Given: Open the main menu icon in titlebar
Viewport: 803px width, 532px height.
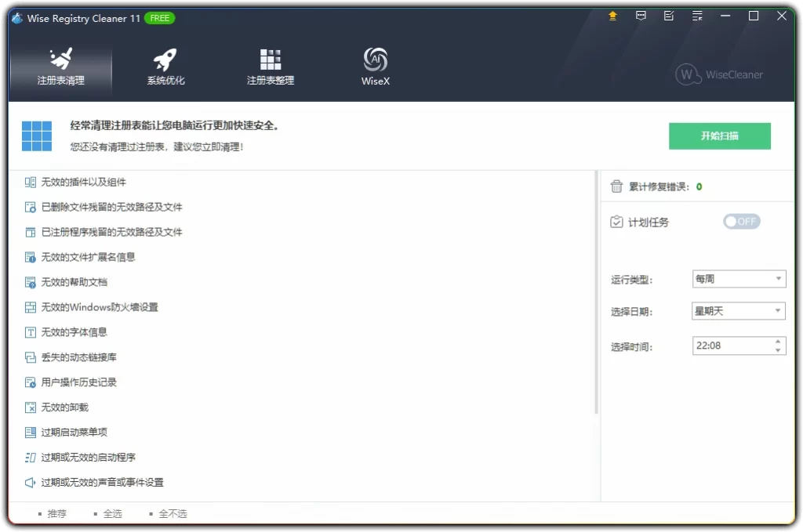Looking at the screenshot, I should coord(697,16).
